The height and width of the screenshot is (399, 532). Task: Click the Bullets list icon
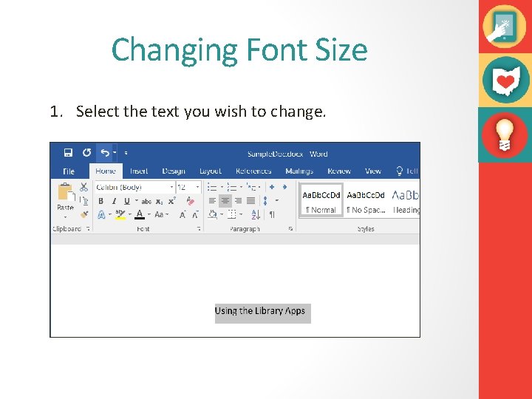[x=212, y=187]
